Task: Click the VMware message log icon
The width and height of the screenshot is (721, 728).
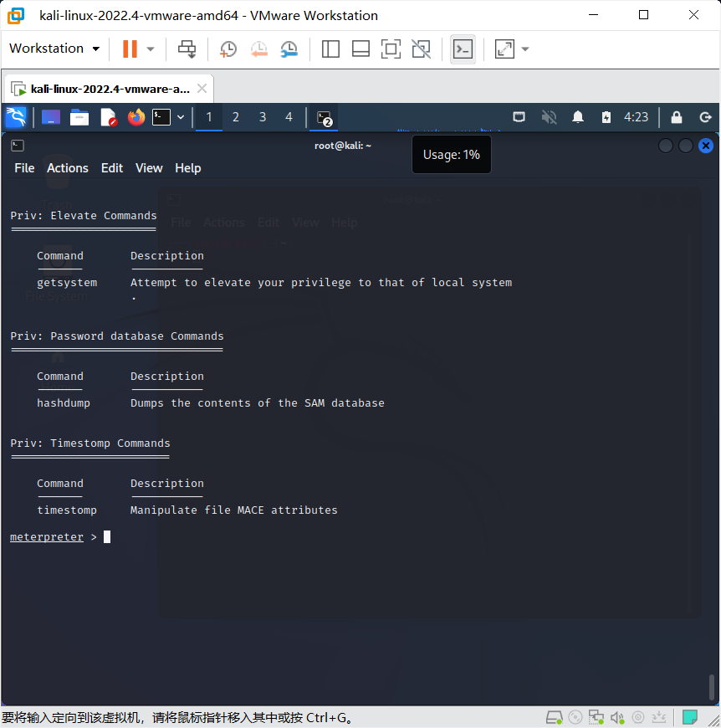Action: tap(689, 717)
